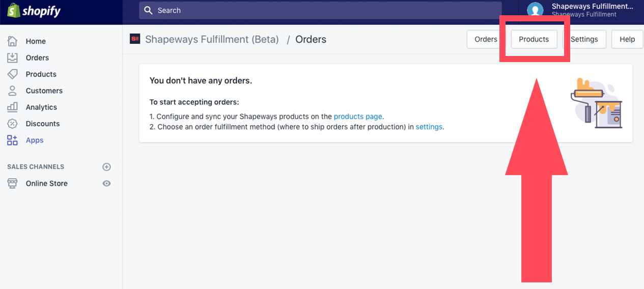
Task: View online store via eye icon
Action: click(106, 184)
